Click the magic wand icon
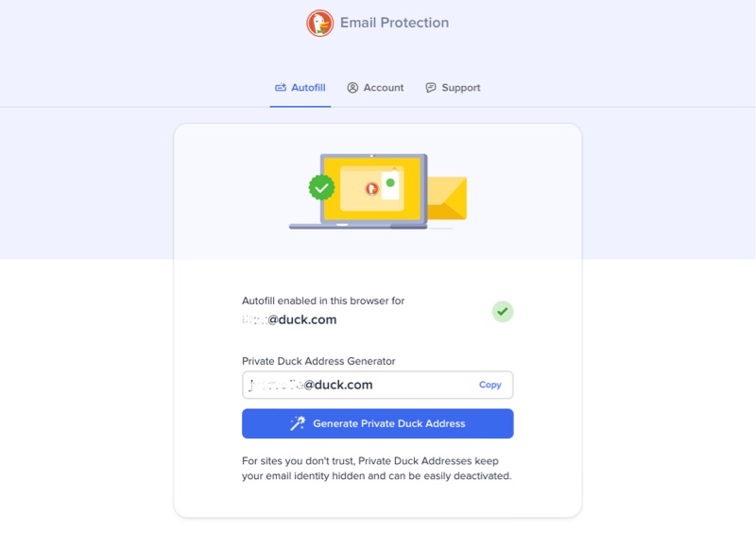The height and width of the screenshot is (550, 756). click(297, 423)
